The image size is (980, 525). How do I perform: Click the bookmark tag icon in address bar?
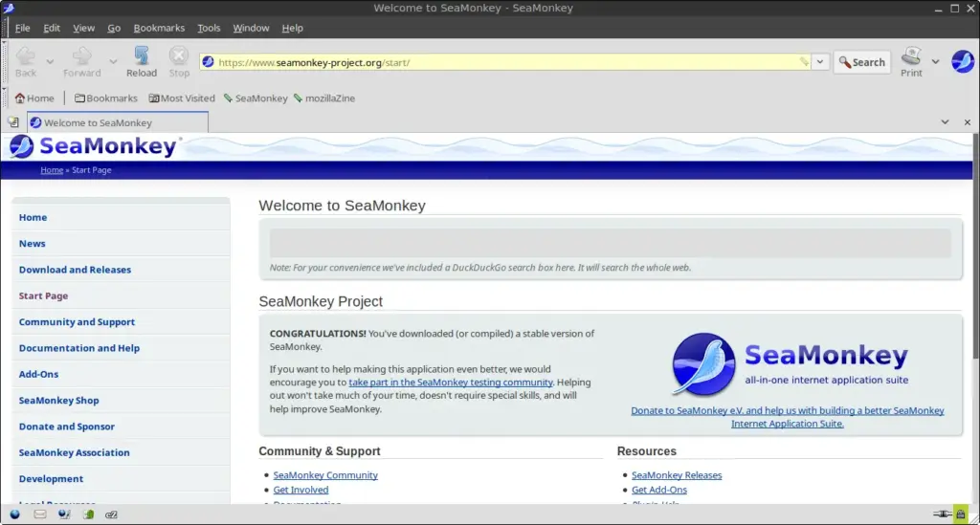tap(804, 62)
